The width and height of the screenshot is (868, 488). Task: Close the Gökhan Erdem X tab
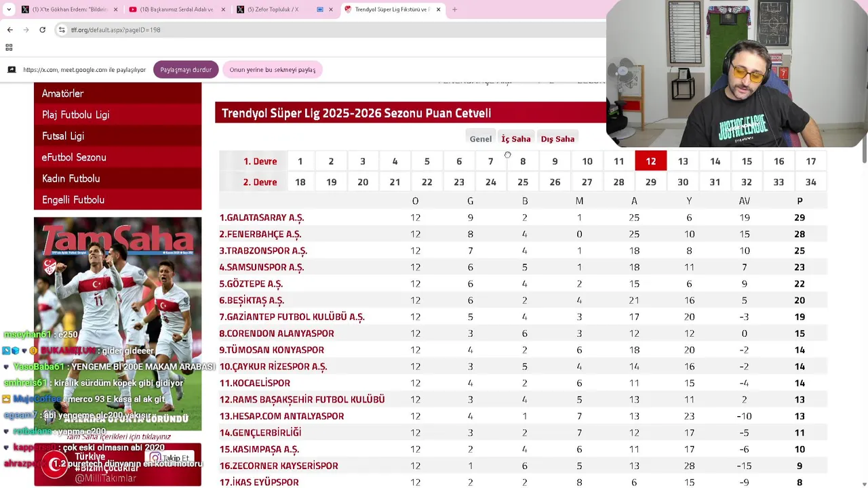tap(115, 9)
